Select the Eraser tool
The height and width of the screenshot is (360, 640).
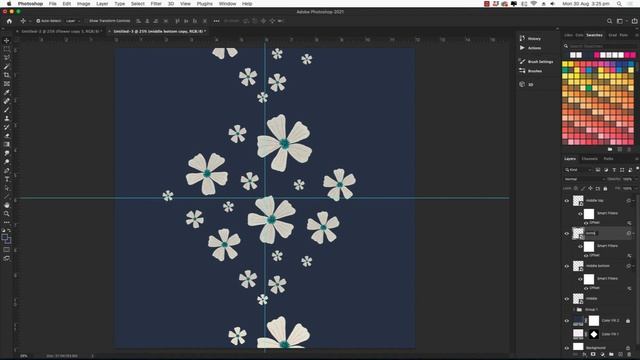[x=7, y=136]
